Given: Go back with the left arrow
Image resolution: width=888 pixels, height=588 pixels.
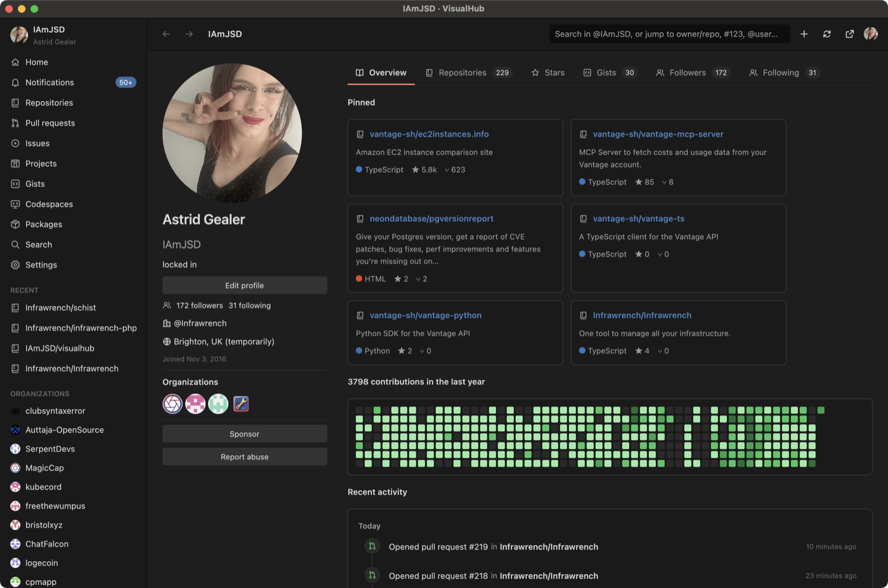Looking at the screenshot, I should [166, 34].
